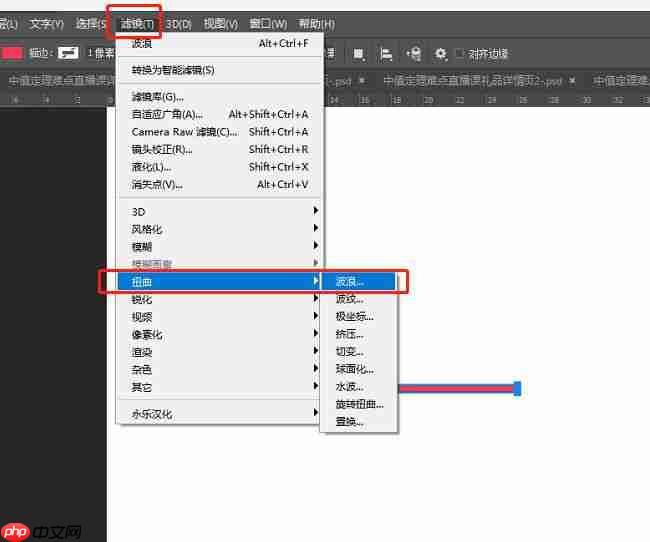The height and width of the screenshot is (542, 650).
Task: Choose 波浪... in the 扭曲 submenu
Action: (359, 282)
